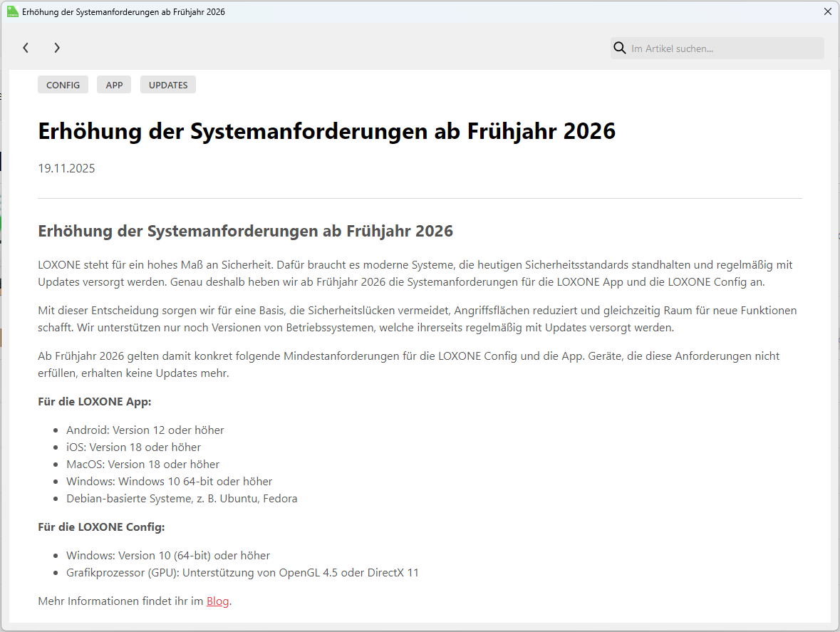Click 'MacOS: Version 18 oder höher'
The width and height of the screenshot is (840, 632).
pos(143,465)
